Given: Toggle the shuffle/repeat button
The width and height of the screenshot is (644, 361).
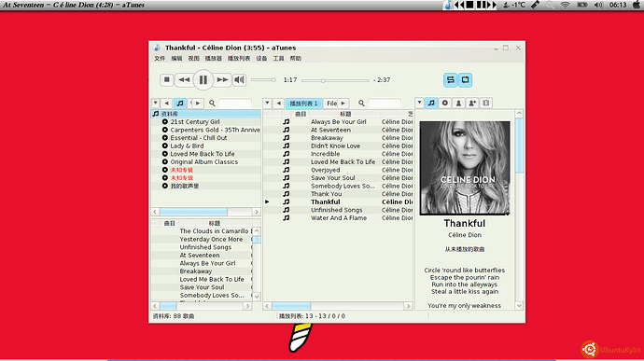Looking at the screenshot, I should (451, 79).
